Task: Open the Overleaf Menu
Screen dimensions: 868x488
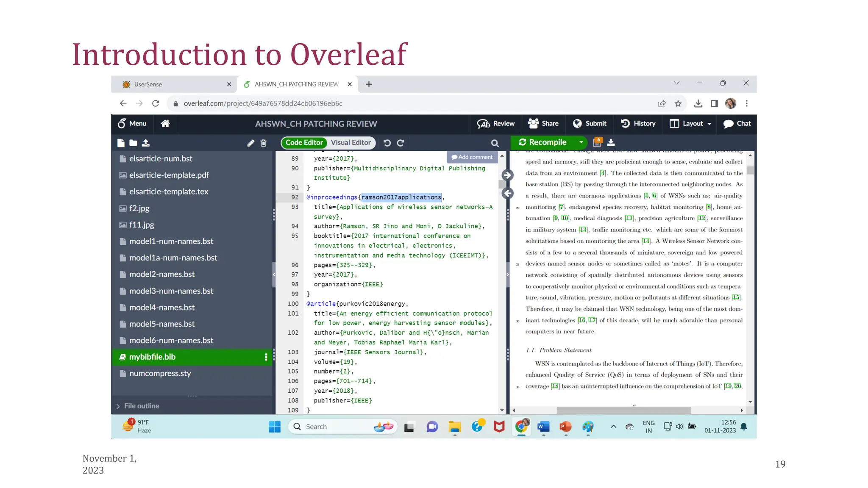Action: pyautogui.click(x=132, y=123)
